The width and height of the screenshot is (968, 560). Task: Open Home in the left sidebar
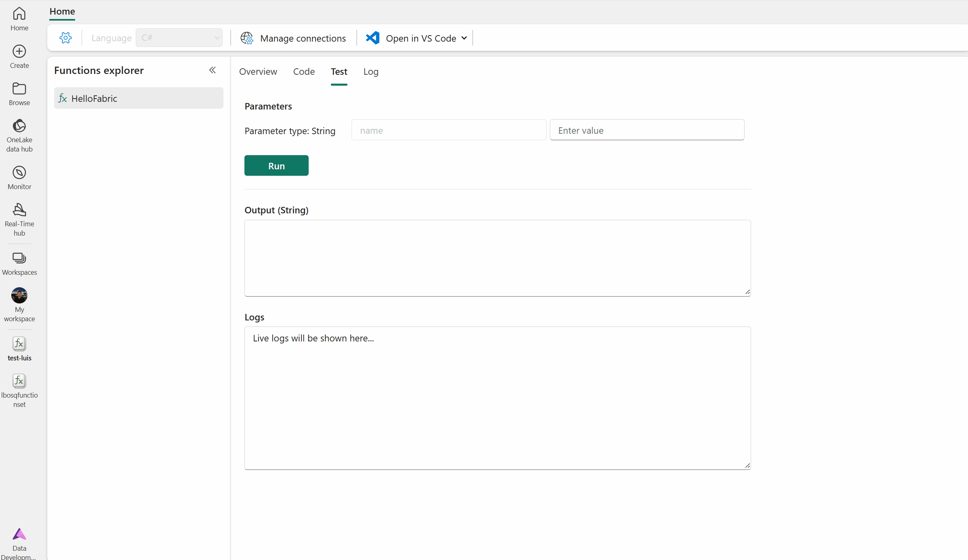click(19, 19)
